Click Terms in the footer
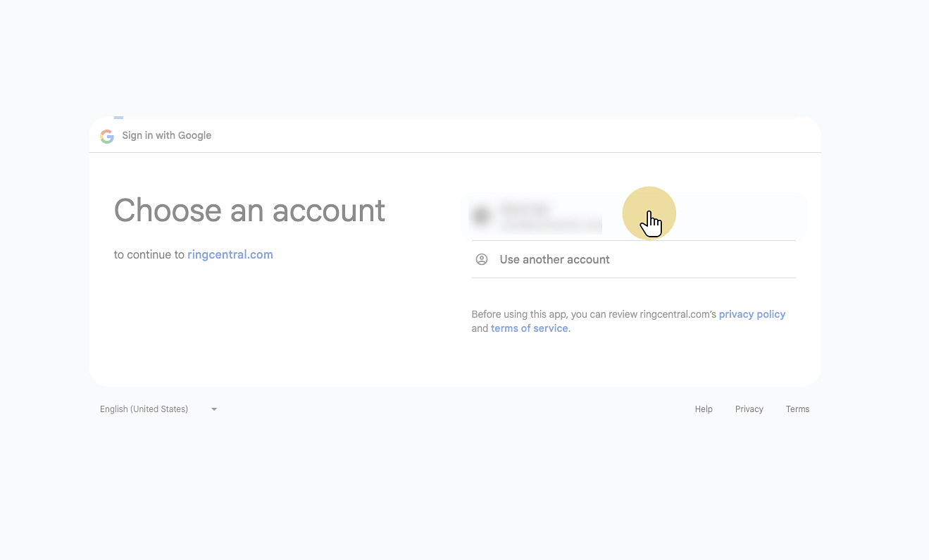The image size is (929, 560). pos(797,409)
